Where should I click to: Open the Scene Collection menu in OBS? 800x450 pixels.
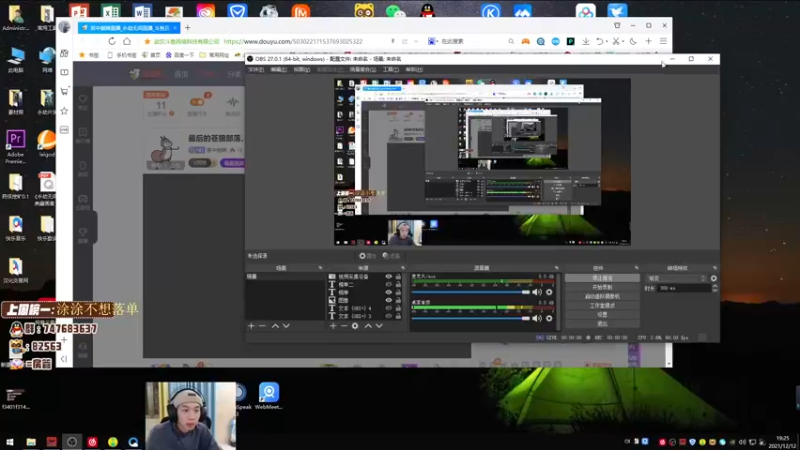(x=363, y=69)
